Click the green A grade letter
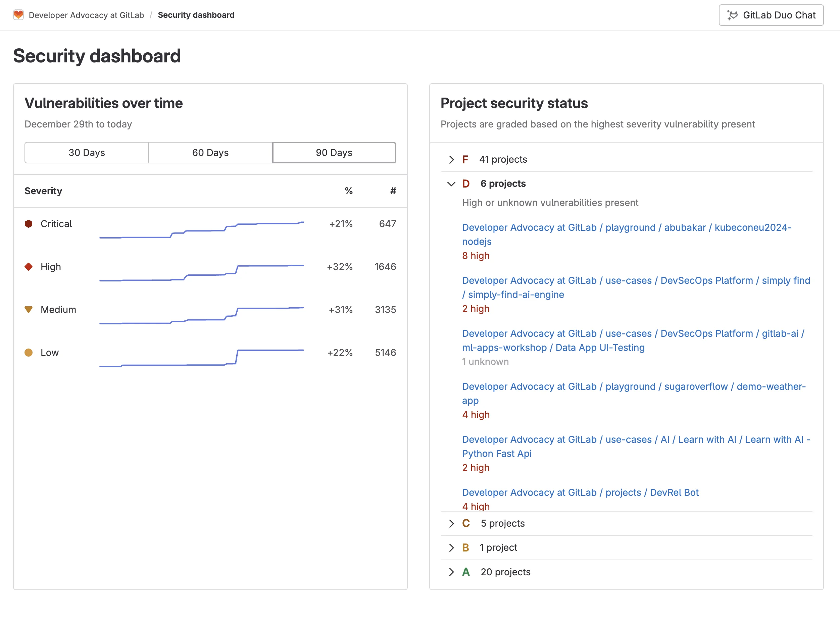 465,572
